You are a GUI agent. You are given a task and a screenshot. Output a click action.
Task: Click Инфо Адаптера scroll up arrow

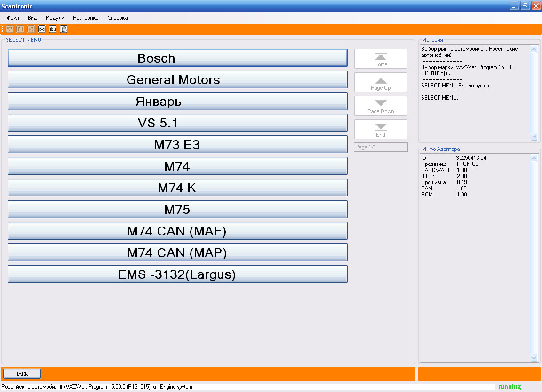coord(534,158)
